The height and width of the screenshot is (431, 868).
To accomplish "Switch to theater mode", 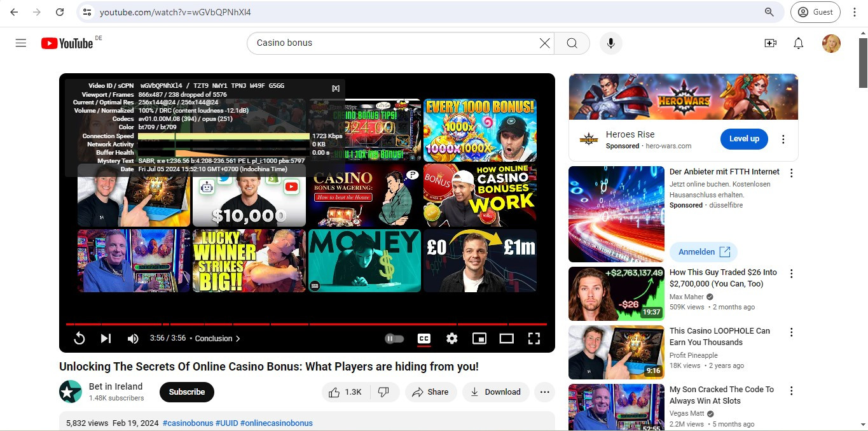I will pyautogui.click(x=506, y=339).
